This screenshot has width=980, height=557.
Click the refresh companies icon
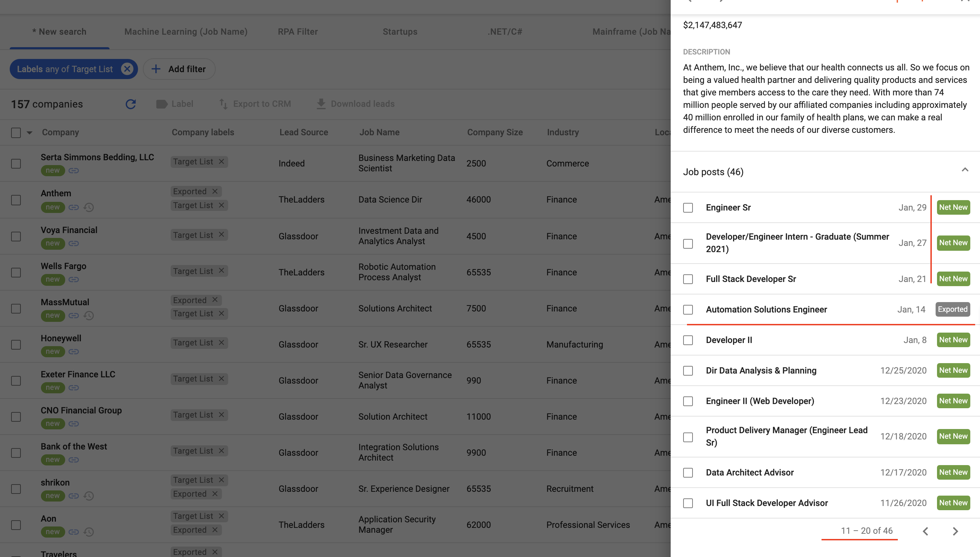(x=130, y=104)
